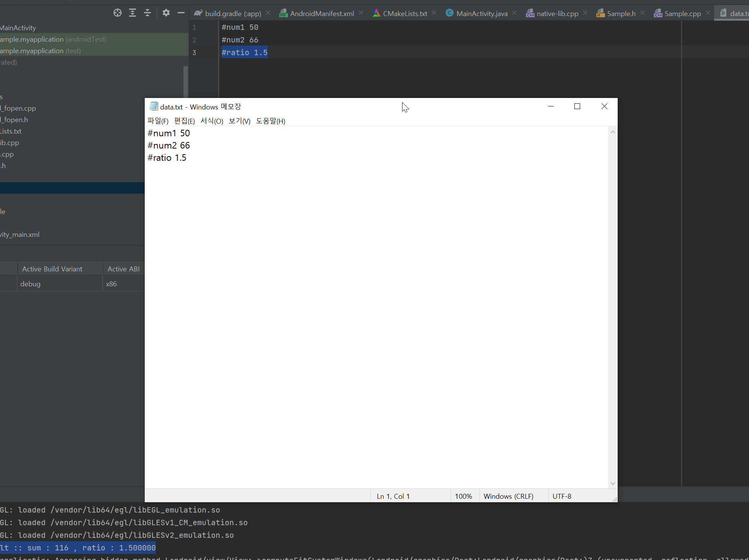Viewport: 749px width, 560px height.
Task: Switch to the native-lib.cpp tab
Action: 557,14
